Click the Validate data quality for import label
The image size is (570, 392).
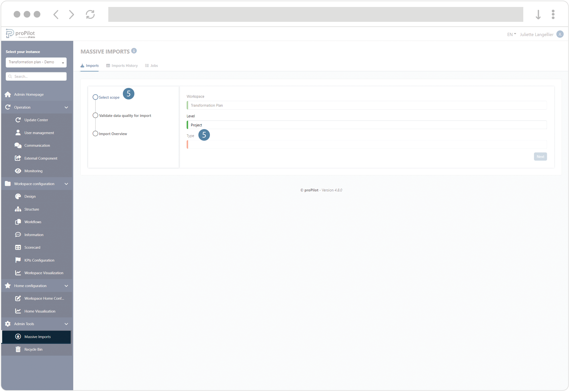coord(125,116)
